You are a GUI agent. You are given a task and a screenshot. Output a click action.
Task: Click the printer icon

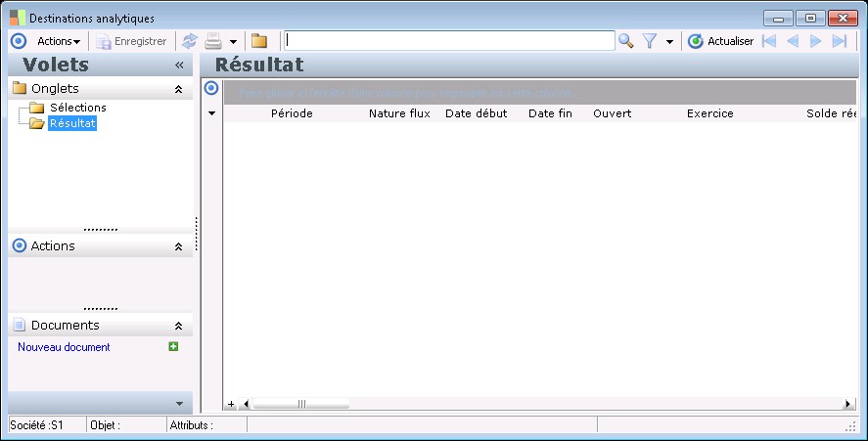[213, 41]
